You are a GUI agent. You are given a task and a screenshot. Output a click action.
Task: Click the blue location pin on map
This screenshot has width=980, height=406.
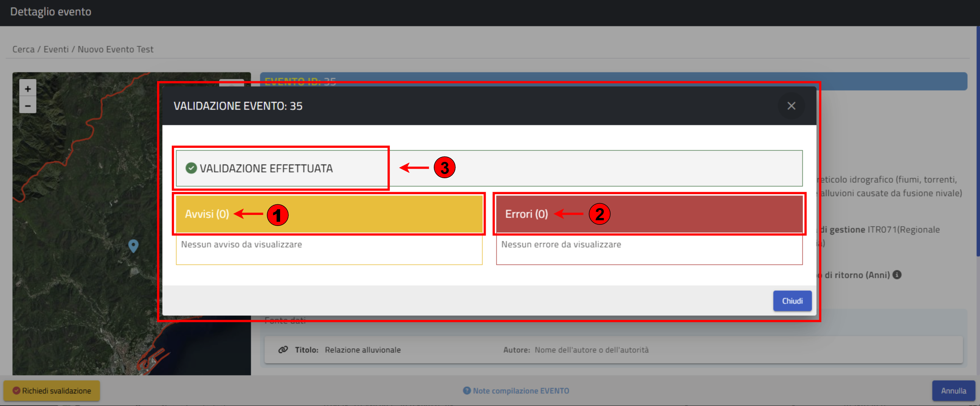click(x=133, y=245)
